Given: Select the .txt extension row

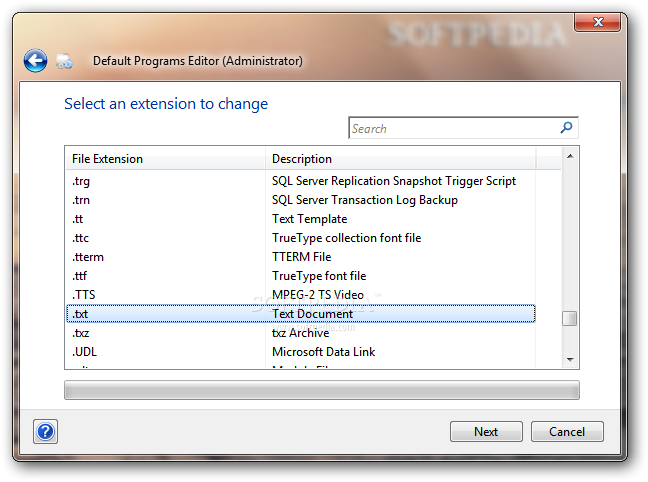Looking at the screenshot, I should click(x=300, y=314).
